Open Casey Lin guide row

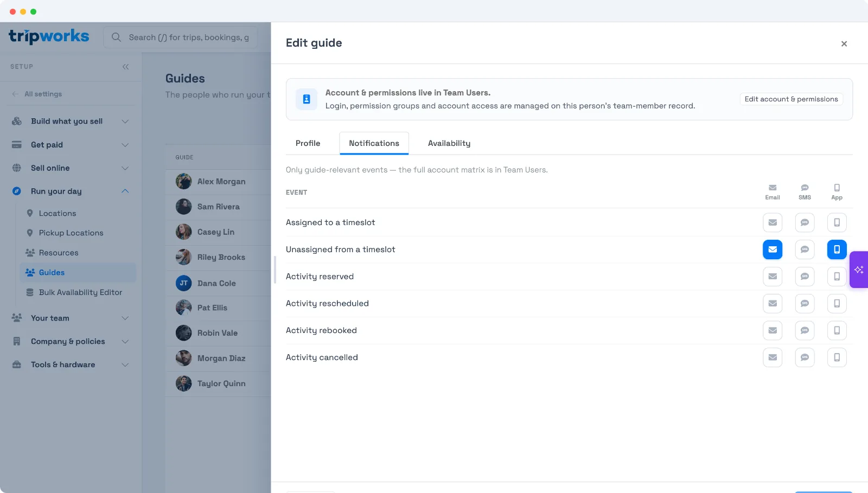click(x=218, y=232)
